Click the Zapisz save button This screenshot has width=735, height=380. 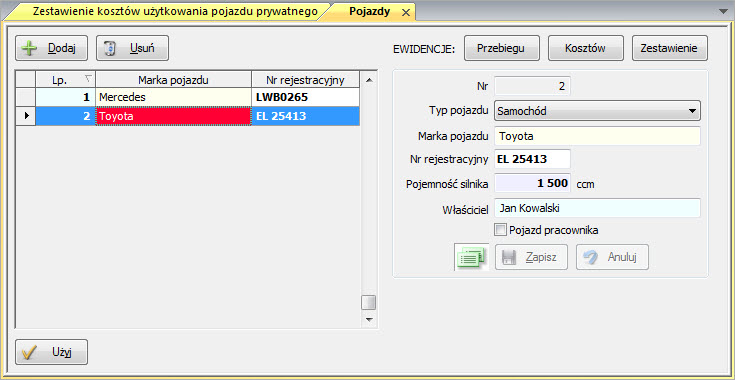532,257
